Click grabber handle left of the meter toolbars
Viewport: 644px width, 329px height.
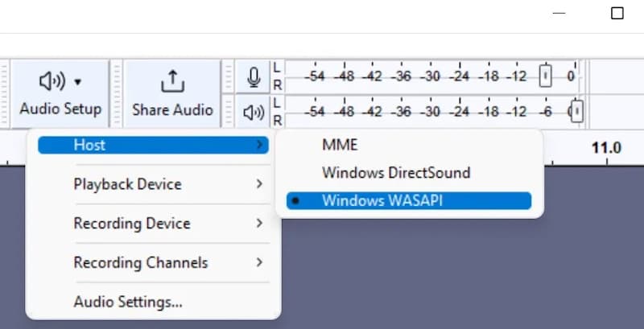coord(229,94)
